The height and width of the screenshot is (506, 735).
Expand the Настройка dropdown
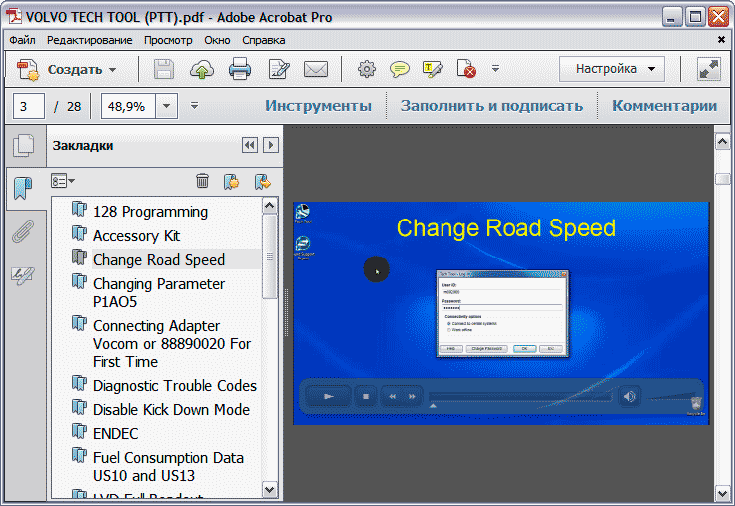click(612, 69)
